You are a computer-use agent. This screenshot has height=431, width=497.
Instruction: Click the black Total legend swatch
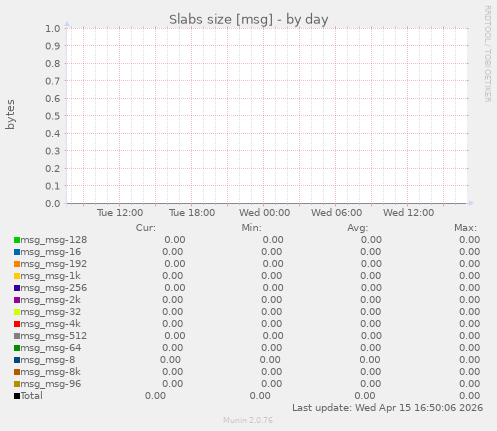pyautogui.click(x=17, y=396)
